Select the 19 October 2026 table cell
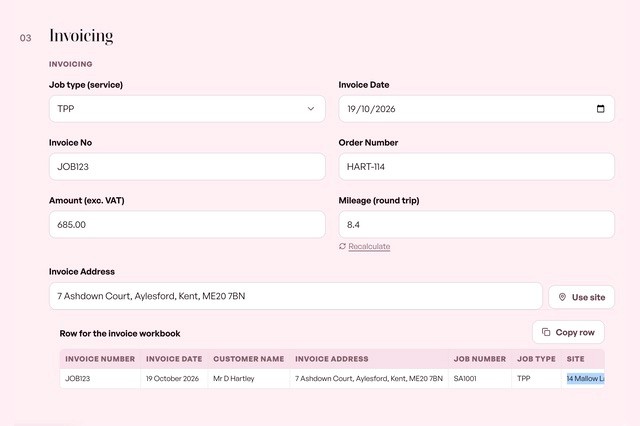Screen dimensions: 640x426 (x=174, y=379)
